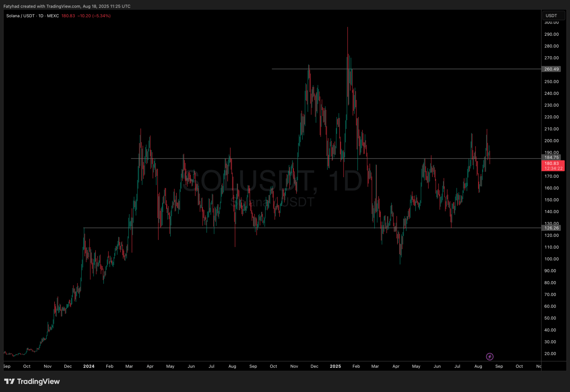Click the red 180.83 current price tag

coord(552,163)
